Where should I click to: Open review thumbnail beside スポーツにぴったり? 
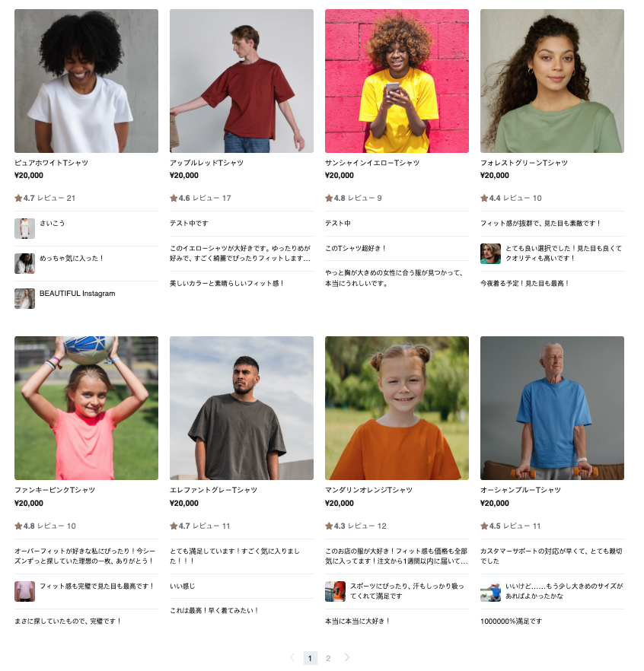pos(335,591)
